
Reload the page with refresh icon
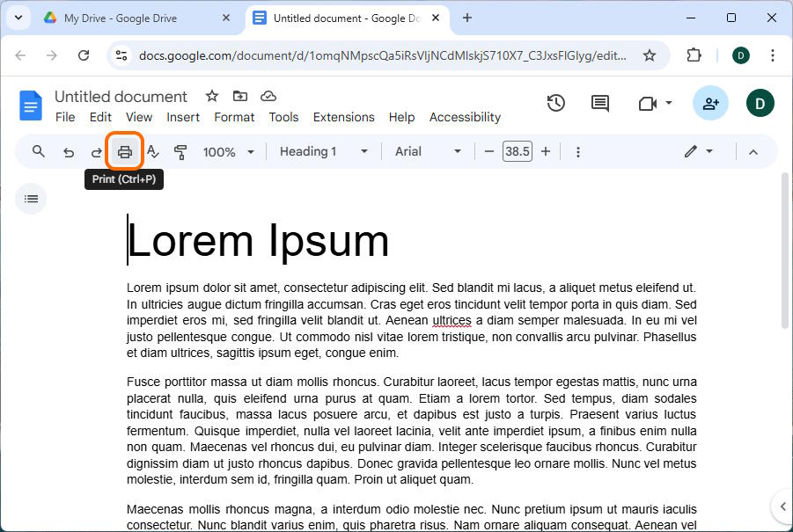click(84, 55)
